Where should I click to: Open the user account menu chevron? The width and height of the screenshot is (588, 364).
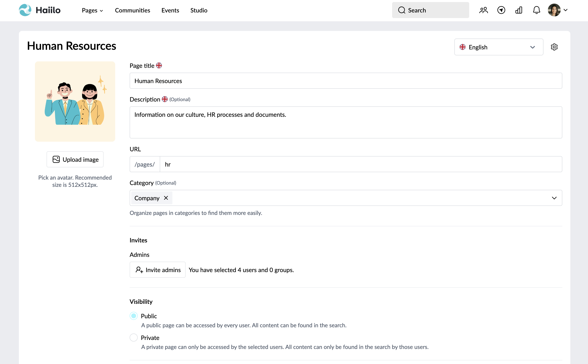click(x=565, y=10)
